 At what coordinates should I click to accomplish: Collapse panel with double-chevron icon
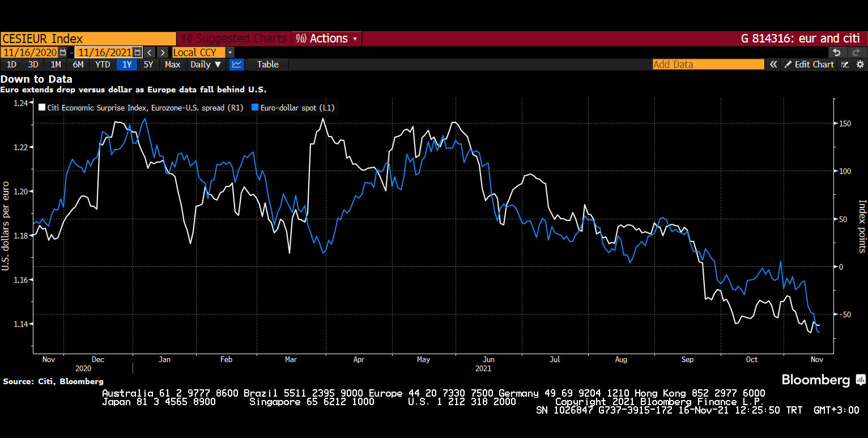click(x=773, y=65)
